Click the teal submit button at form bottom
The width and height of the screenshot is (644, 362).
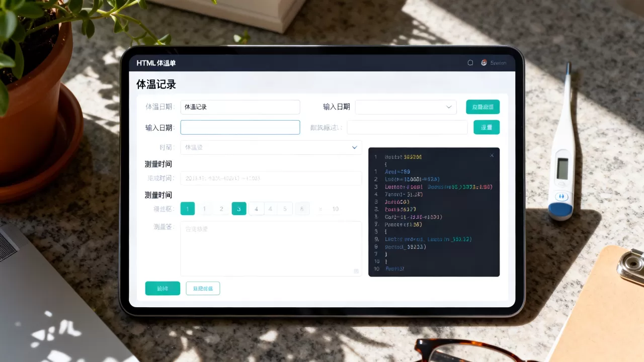click(x=163, y=288)
